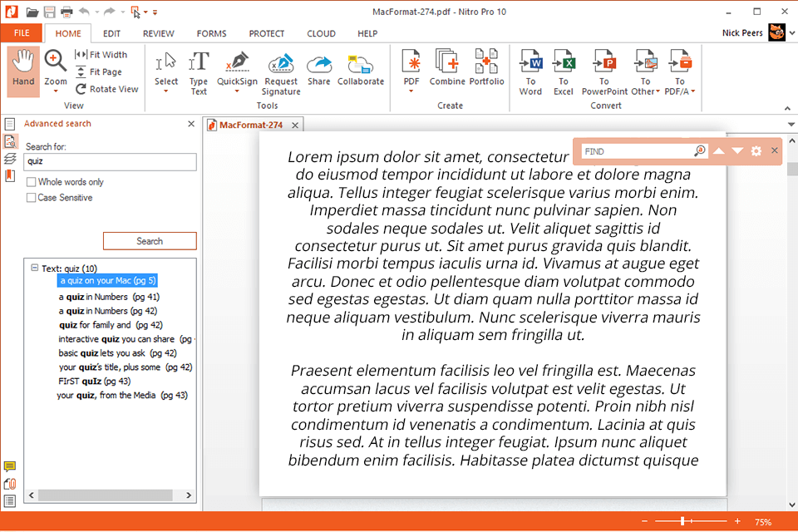Screen dimensions: 798x532
Task: Select the 'FIrST quIz (pg 43)' result
Action: (x=95, y=382)
